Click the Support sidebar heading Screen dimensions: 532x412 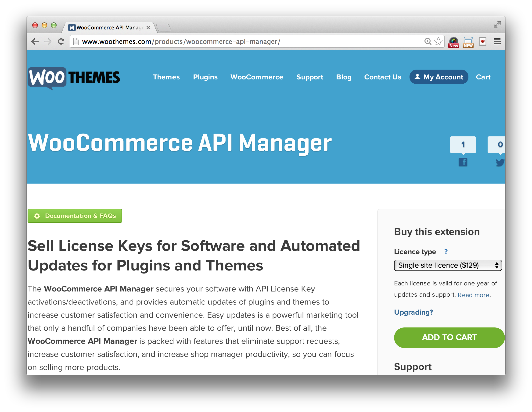(x=413, y=366)
